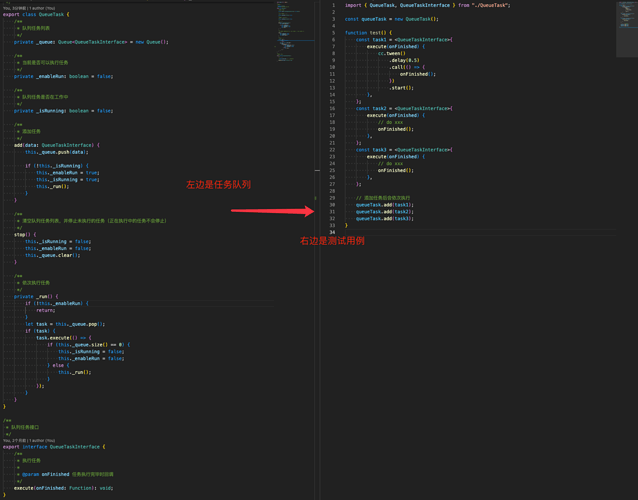Click the 'queueTask.add(task2);' line
The height and width of the screenshot is (500, 638).
385,212
